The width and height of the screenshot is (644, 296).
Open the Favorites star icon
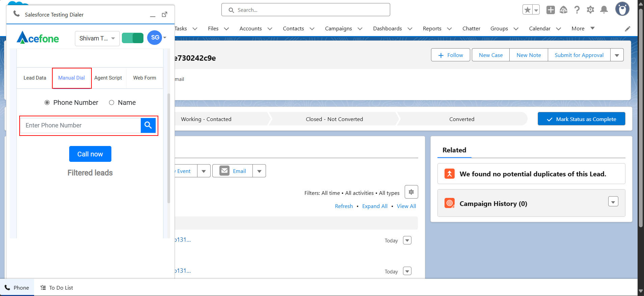[528, 10]
